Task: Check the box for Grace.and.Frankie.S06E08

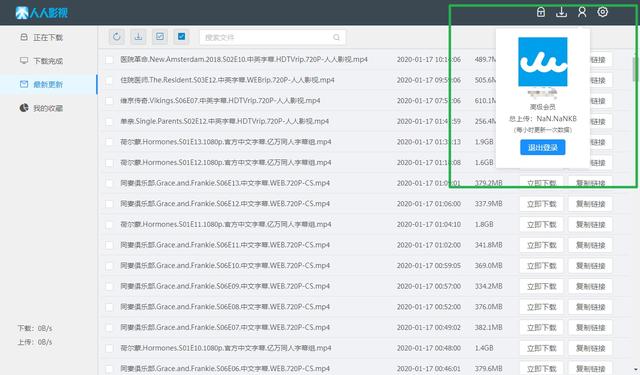Action: [109, 307]
